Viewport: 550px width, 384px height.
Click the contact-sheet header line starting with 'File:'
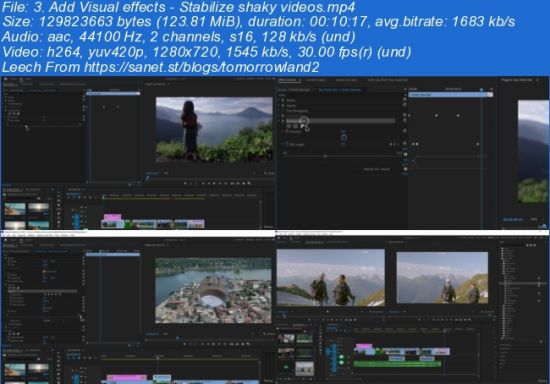[x=178, y=7]
